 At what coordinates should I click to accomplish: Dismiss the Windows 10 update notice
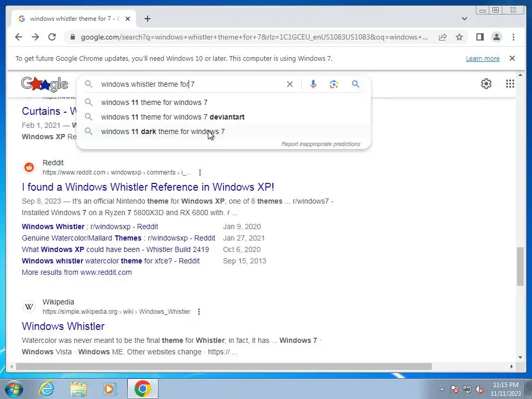pyautogui.click(x=512, y=58)
